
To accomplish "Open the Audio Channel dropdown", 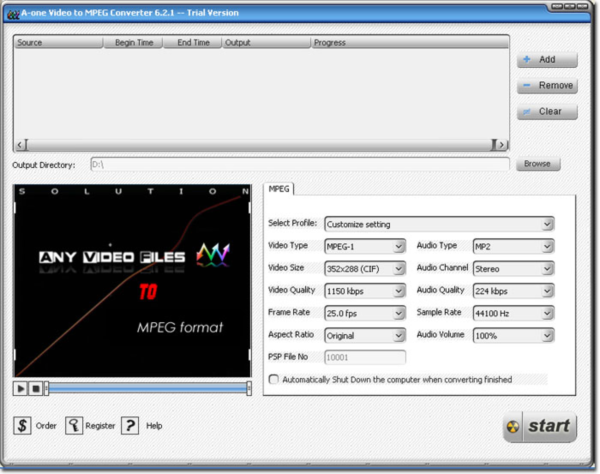I will 514,269.
